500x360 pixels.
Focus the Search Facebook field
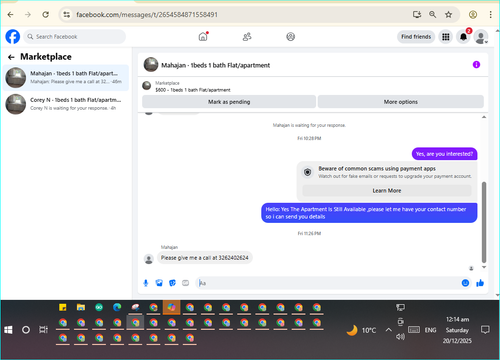[75, 37]
